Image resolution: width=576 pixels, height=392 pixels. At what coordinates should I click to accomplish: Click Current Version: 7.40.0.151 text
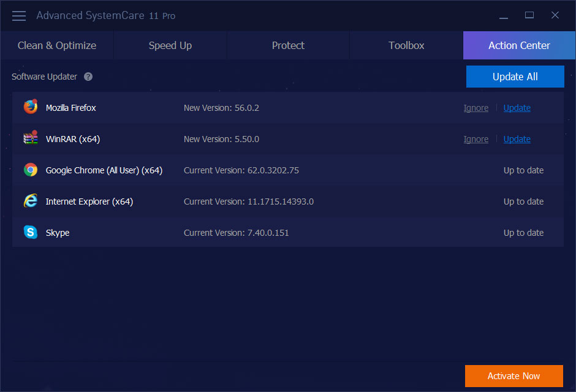click(236, 233)
